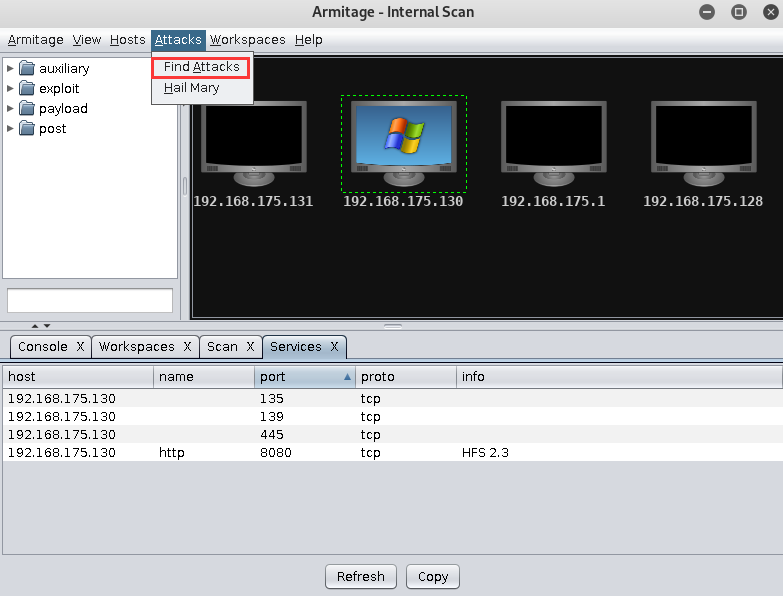Open the View menu

(86, 40)
